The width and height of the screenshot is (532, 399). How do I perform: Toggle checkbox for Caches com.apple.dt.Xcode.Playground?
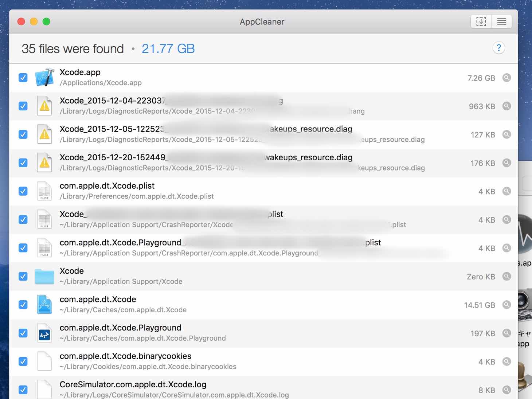(x=23, y=333)
